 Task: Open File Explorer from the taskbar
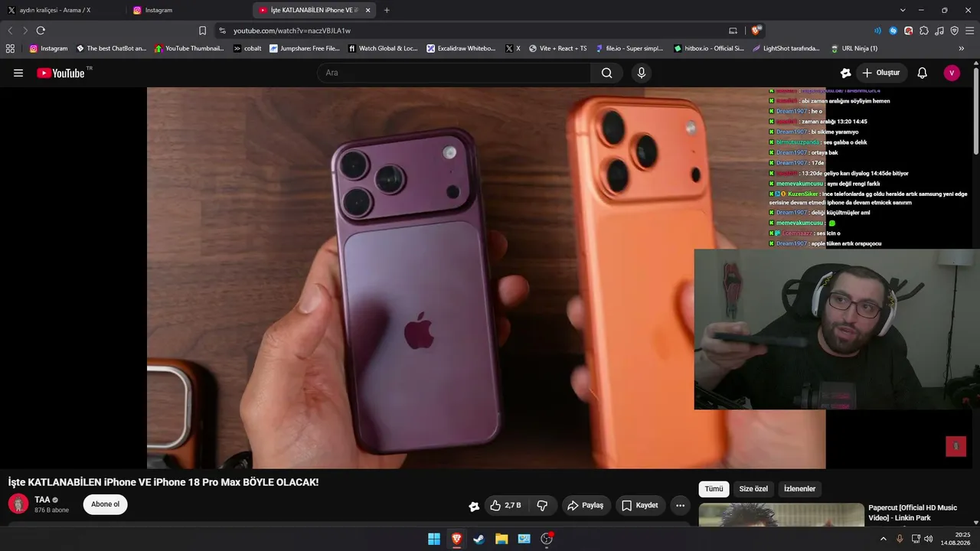coord(501,539)
